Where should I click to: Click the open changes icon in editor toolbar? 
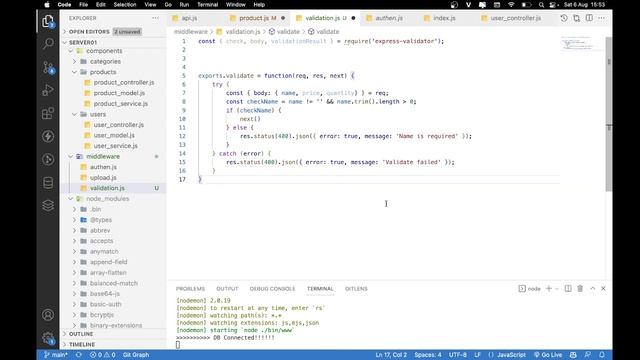tap(576, 18)
